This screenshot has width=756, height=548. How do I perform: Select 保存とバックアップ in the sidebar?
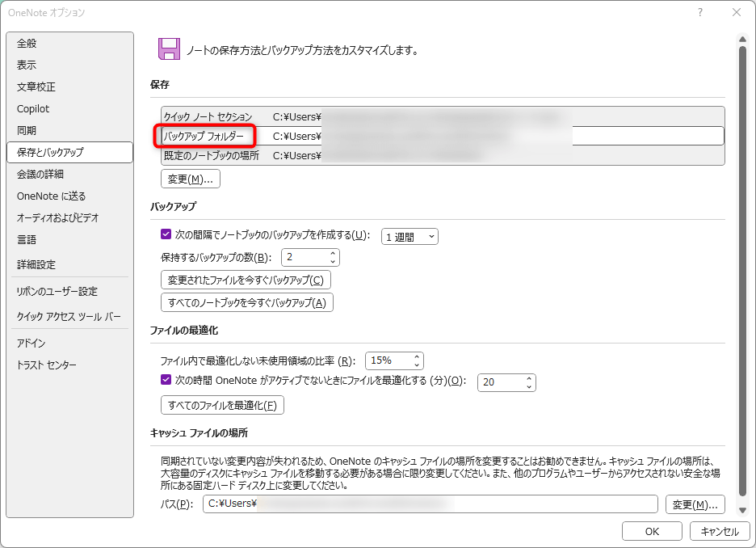[70, 153]
